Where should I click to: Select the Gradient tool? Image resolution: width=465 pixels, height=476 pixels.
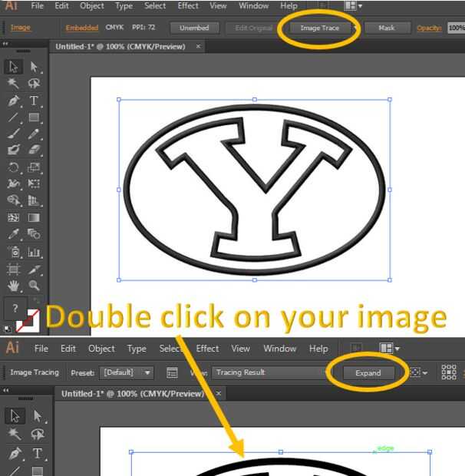click(x=34, y=217)
